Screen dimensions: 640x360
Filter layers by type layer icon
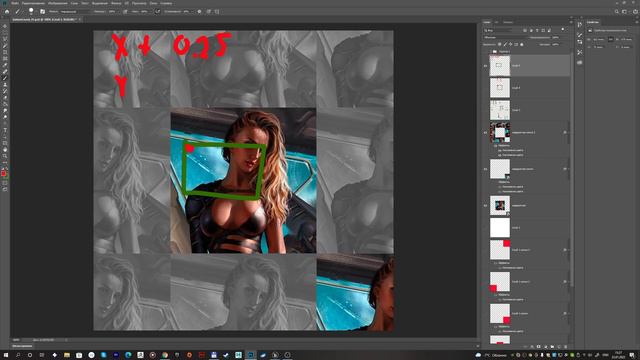tap(537, 30)
